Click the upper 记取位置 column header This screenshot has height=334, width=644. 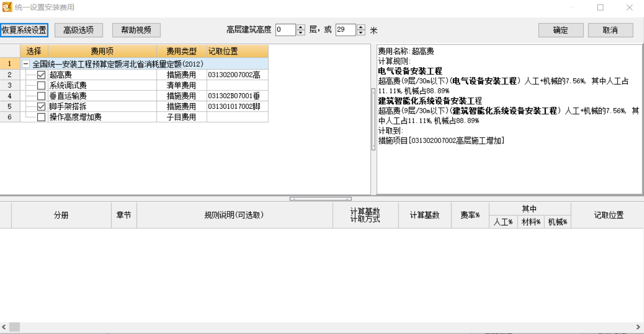coord(238,51)
